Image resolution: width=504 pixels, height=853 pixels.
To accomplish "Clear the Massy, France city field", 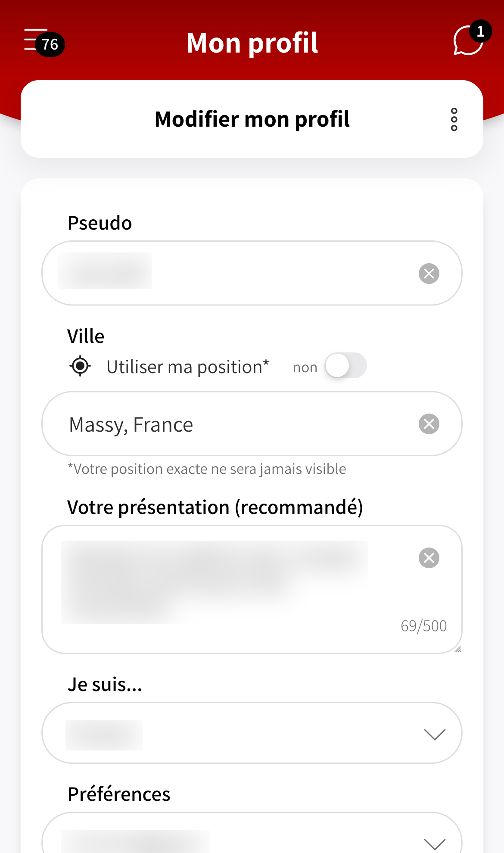I will [x=429, y=424].
